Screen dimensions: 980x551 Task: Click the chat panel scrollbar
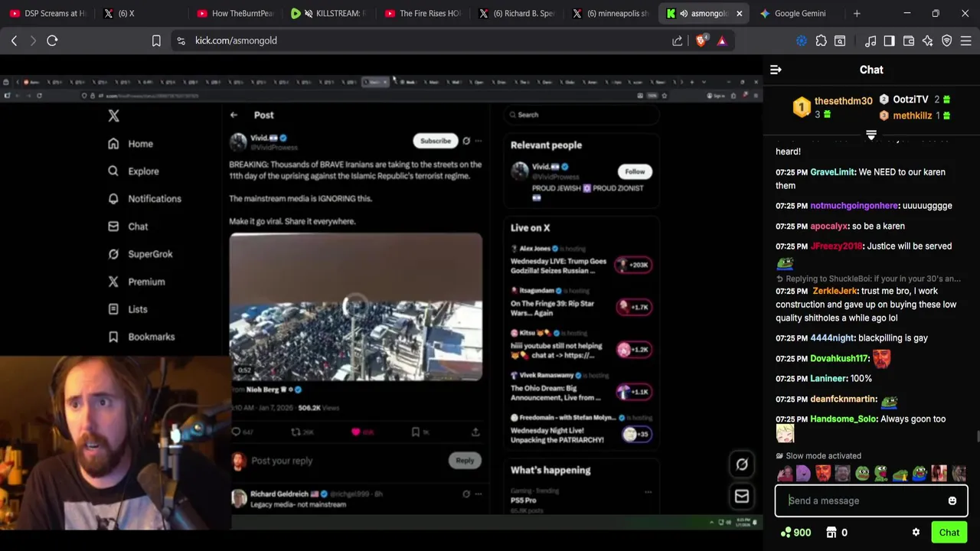[977, 437]
